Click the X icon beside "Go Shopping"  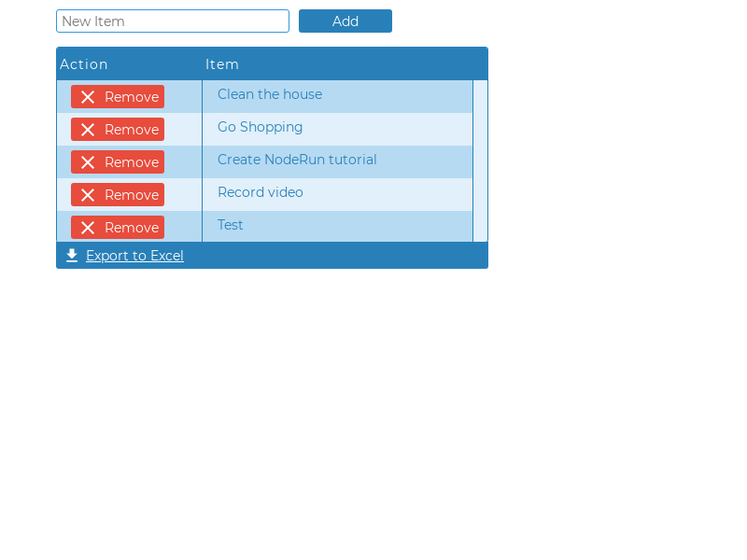(90, 129)
